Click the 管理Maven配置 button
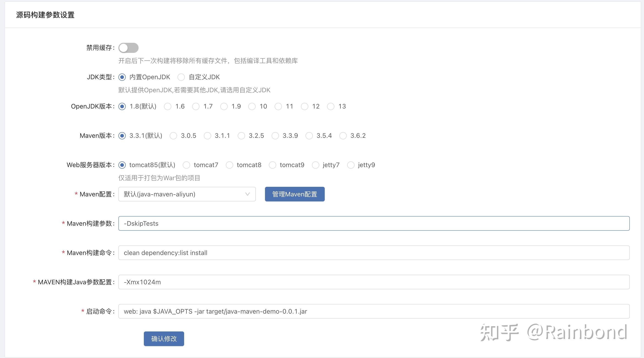Viewport: 644px width, 358px height. tap(295, 194)
